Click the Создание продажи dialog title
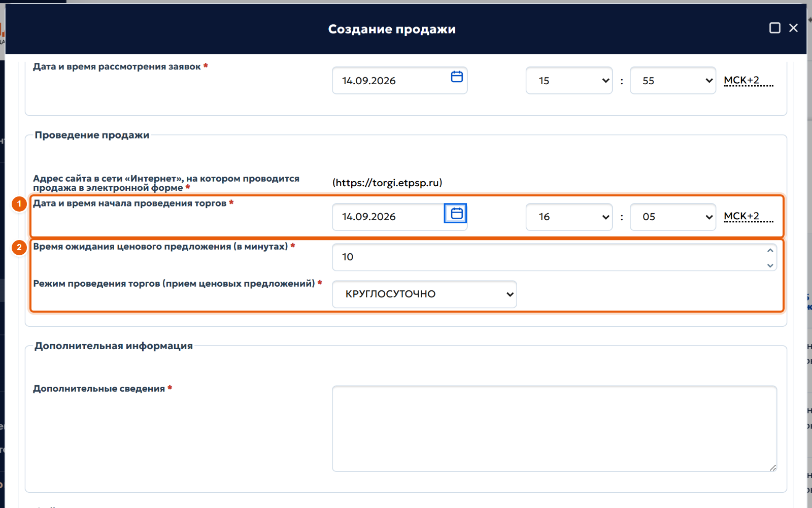Screen dimensions: 812x508 [x=392, y=29]
